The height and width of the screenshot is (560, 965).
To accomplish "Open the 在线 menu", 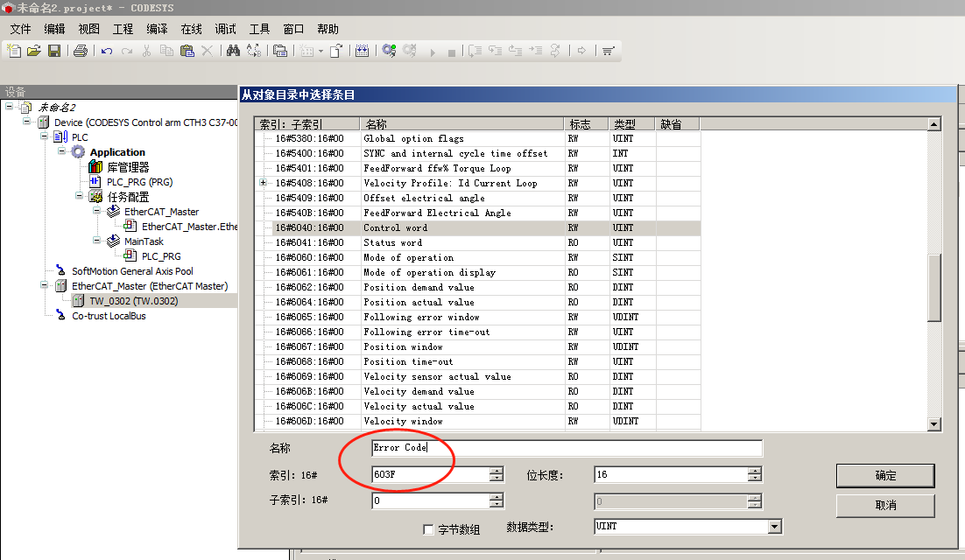I will pos(191,29).
